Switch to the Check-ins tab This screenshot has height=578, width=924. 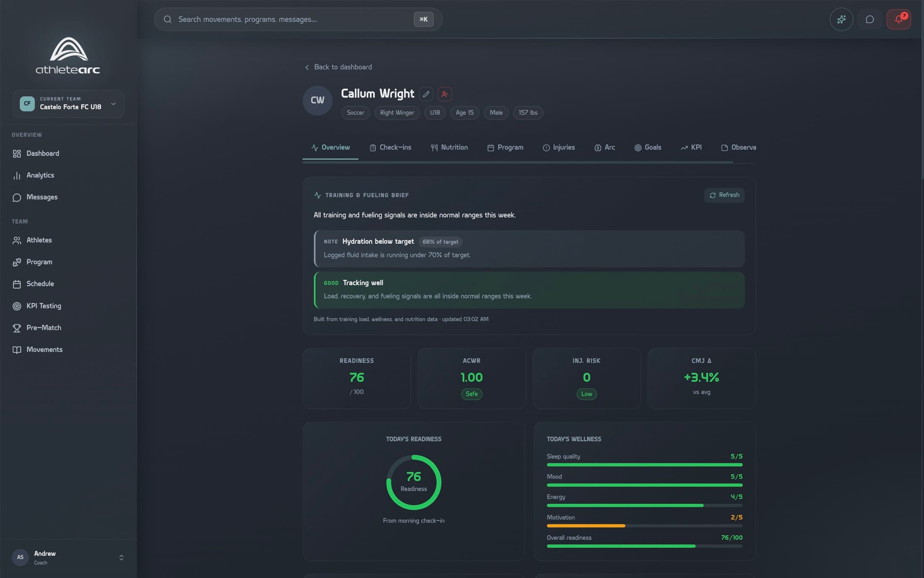(390, 148)
